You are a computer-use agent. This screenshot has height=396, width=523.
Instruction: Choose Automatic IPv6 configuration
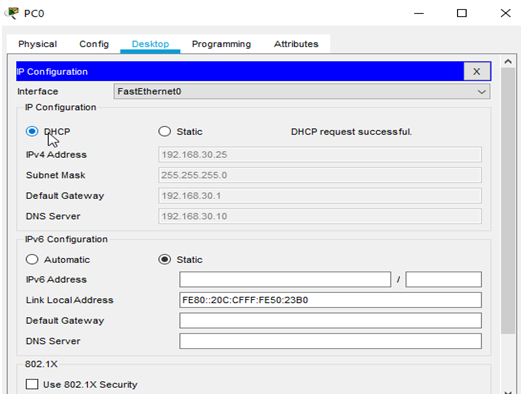32,260
